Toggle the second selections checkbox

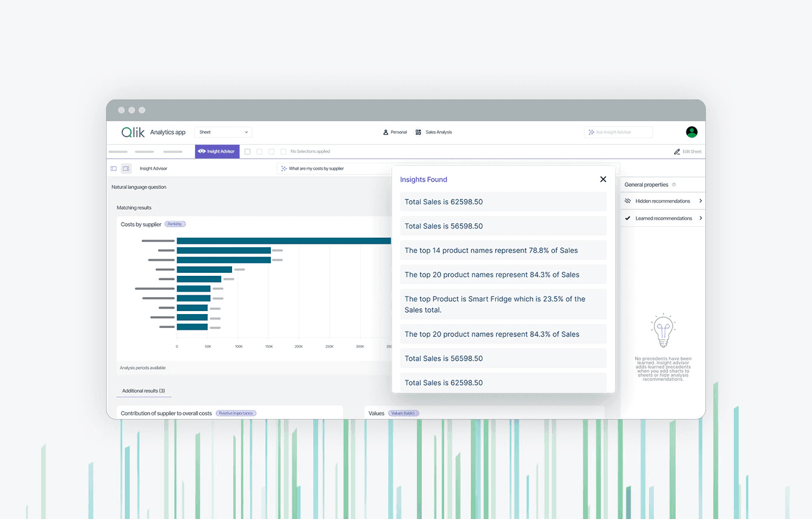pos(259,151)
